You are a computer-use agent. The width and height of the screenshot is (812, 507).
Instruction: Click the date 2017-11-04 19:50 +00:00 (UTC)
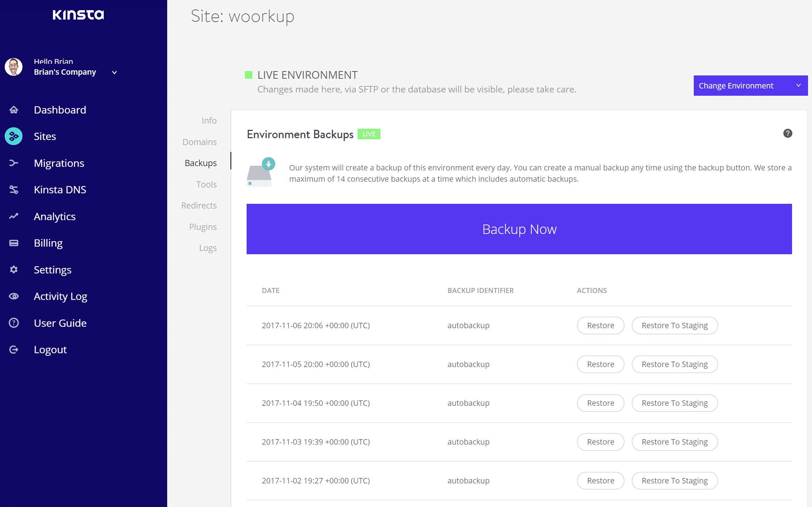point(316,403)
